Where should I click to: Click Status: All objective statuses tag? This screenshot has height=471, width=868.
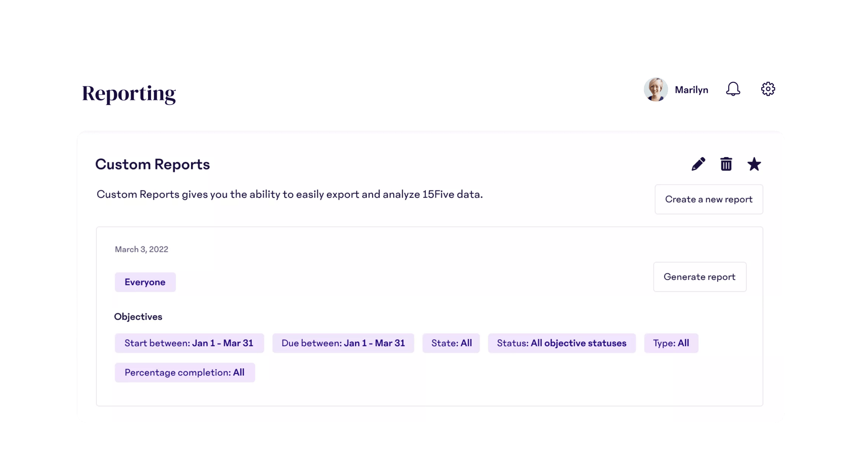(562, 343)
